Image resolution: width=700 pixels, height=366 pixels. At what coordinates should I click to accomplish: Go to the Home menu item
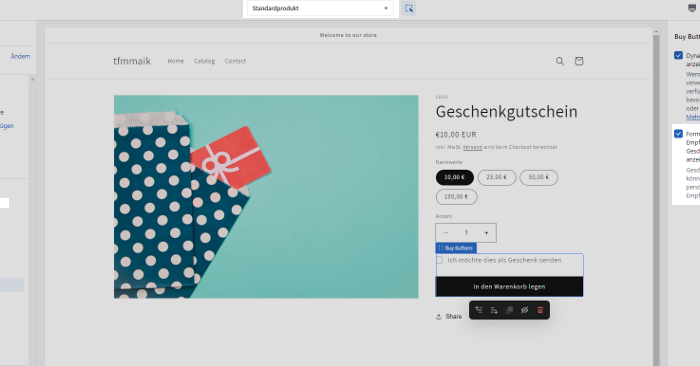point(175,61)
